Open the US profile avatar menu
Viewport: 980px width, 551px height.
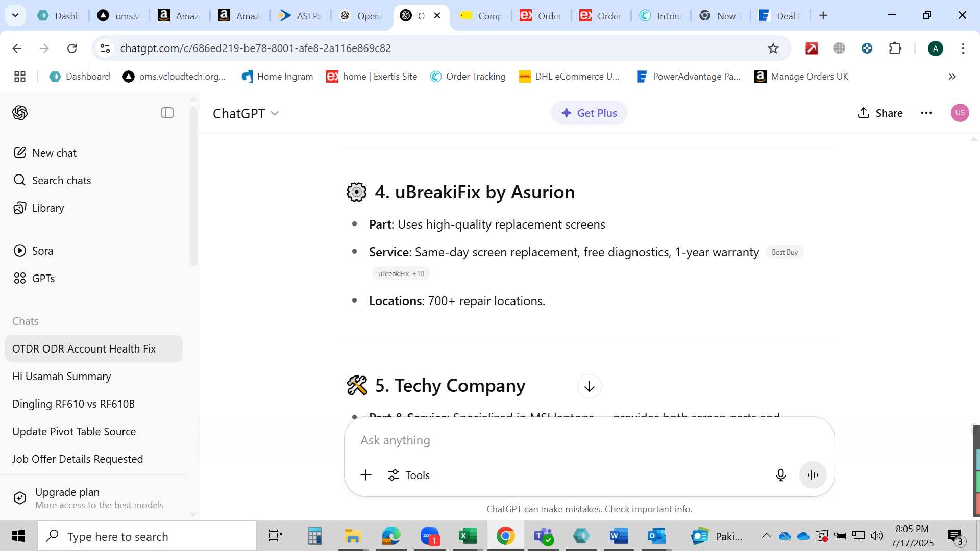pyautogui.click(x=960, y=113)
